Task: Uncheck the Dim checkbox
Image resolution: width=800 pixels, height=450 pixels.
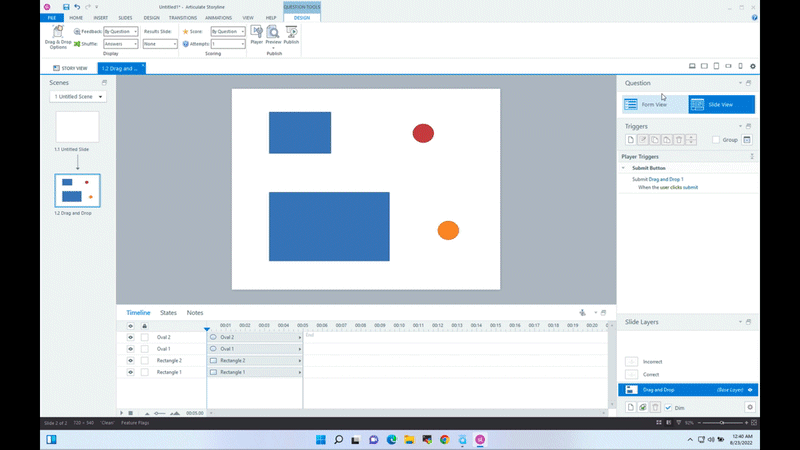Action: (667, 408)
